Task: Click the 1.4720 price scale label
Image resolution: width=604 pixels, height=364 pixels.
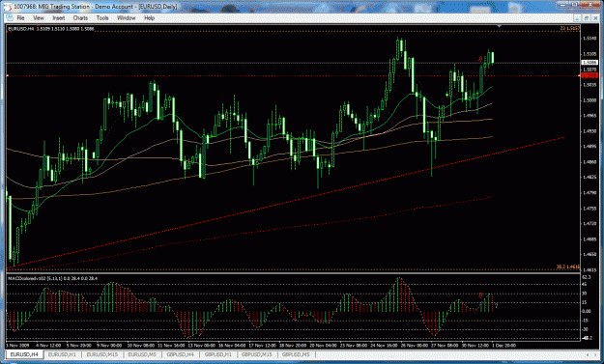Action: 590,224
